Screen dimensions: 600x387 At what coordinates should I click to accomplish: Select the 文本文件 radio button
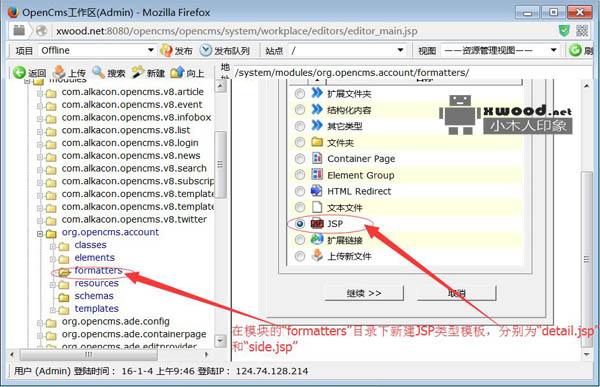[x=300, y=207]
